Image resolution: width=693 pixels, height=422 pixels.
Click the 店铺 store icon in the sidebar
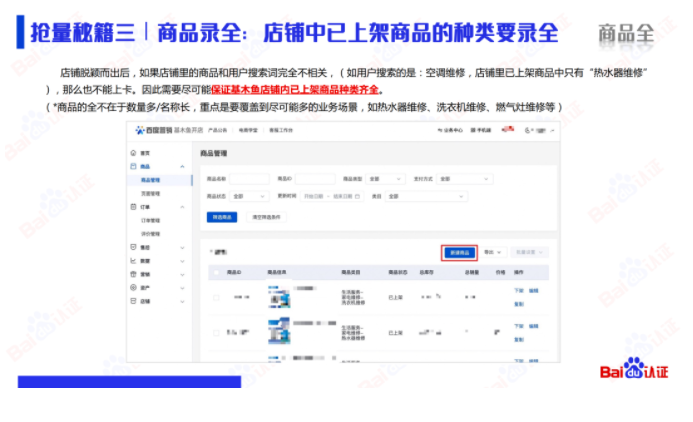133,301
